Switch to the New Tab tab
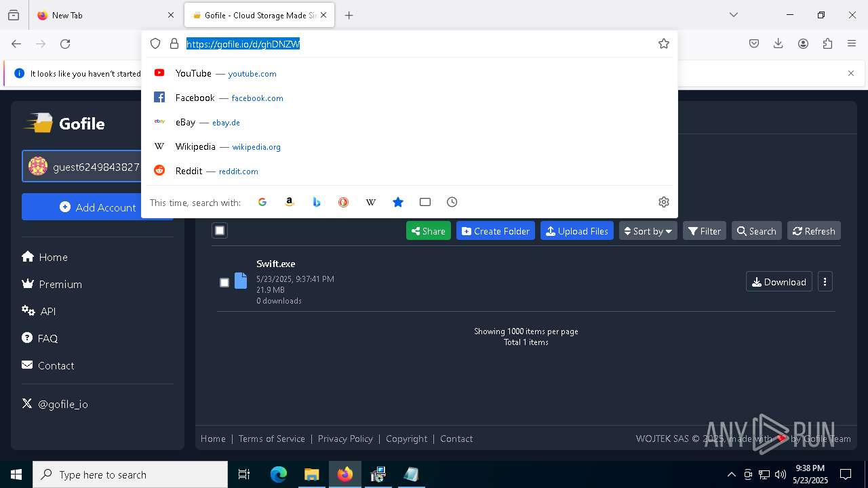 105,15
